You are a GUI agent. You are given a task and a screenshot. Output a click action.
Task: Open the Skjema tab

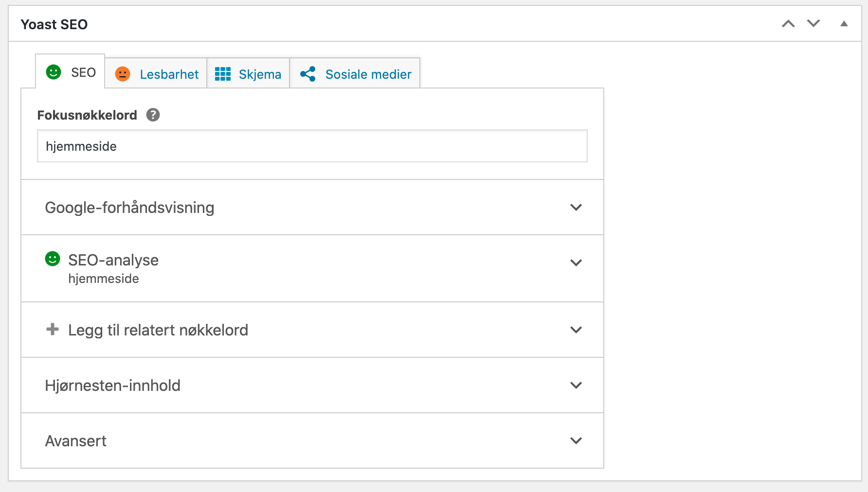(x=248, y=74)
